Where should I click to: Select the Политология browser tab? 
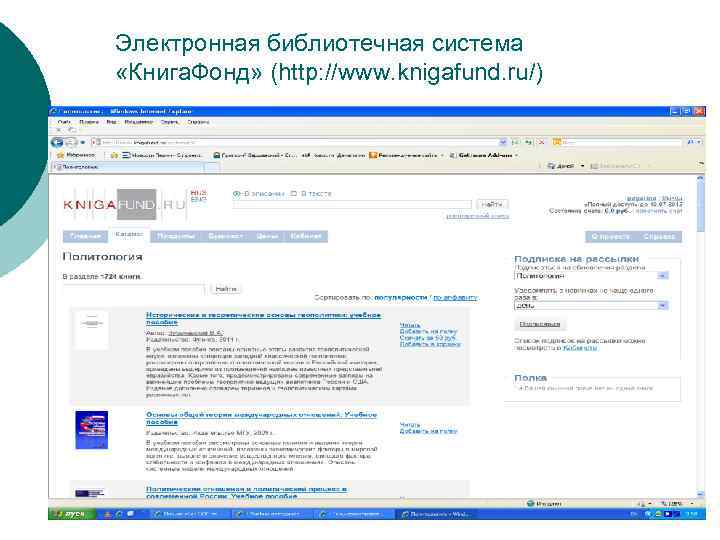tap(129, 167)
